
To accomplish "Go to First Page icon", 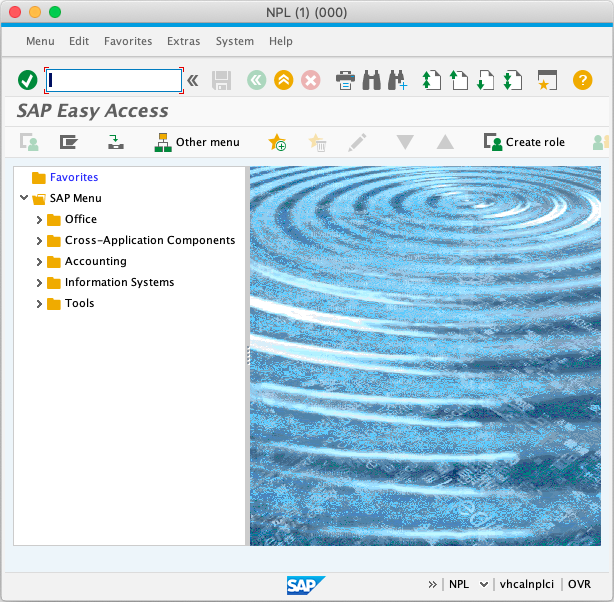I will pos(432,80).
